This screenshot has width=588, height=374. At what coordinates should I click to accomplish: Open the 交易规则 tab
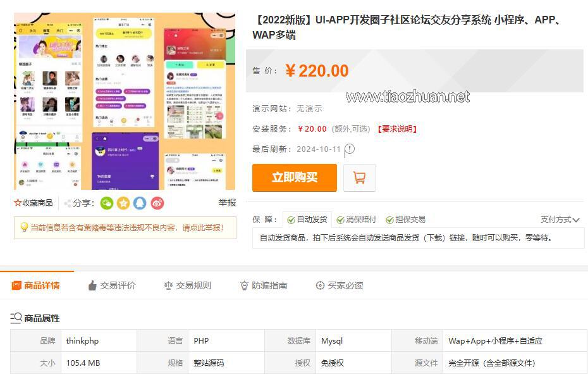188,285
